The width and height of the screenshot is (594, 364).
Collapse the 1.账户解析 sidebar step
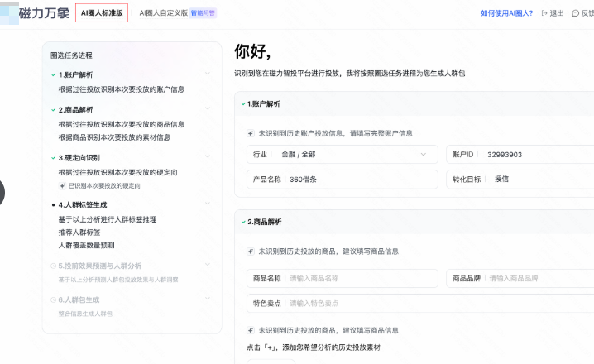207,74
